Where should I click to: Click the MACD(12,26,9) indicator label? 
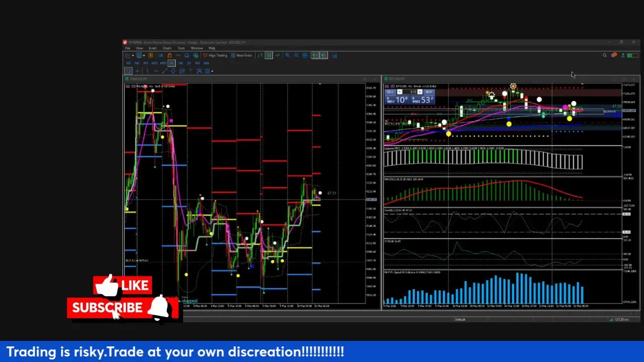pyautogui.click(x=404, y=179)
